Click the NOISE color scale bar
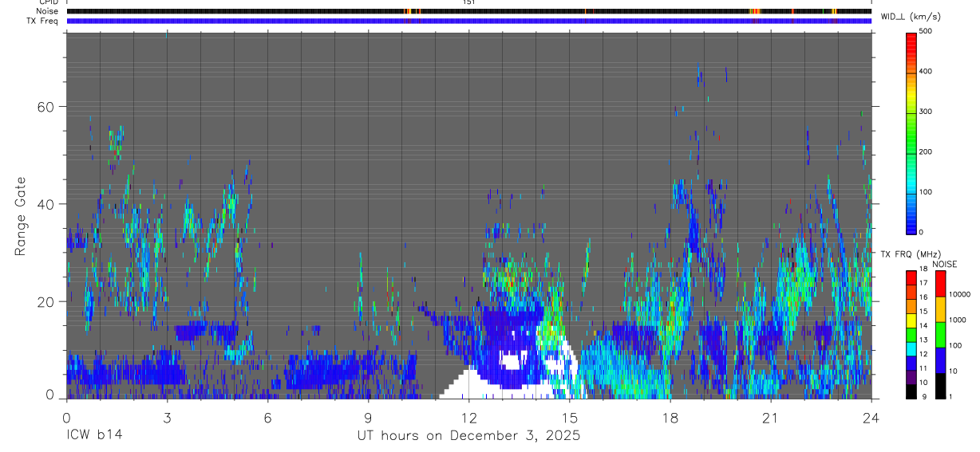The image size is (980, 452). coord(941,334)
